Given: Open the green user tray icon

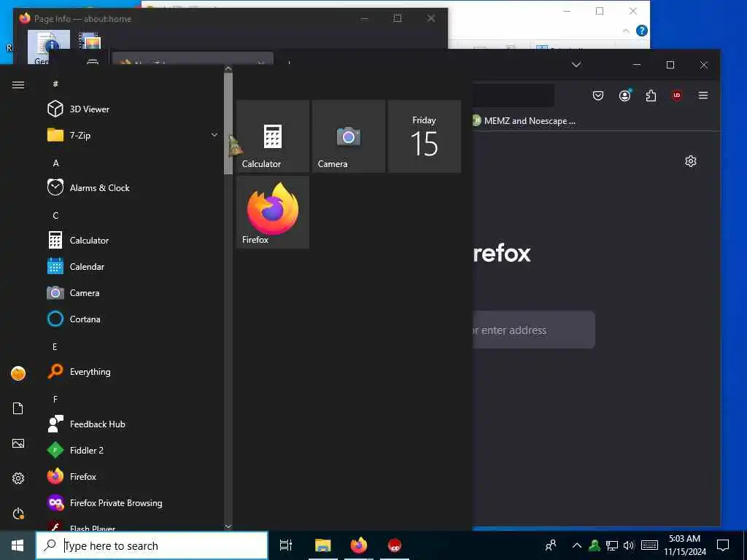Looking at the screenshot, I should coord(594,545).
